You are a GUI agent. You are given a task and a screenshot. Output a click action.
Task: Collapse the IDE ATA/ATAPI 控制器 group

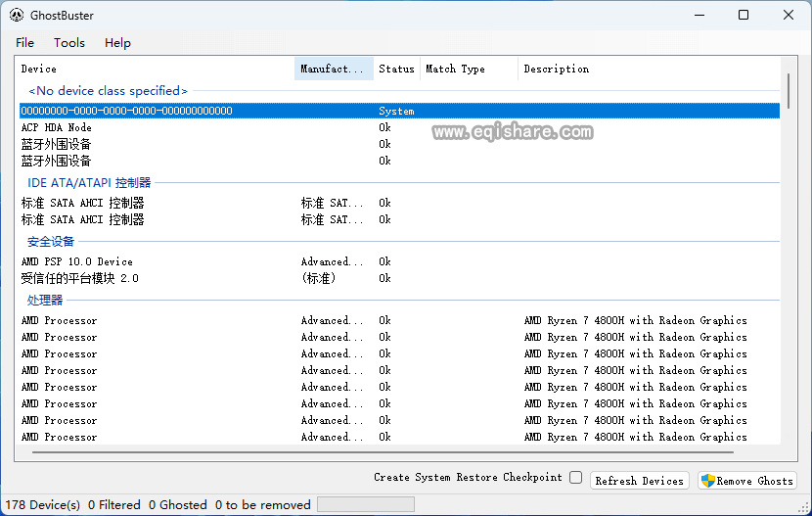click(89, 182)
